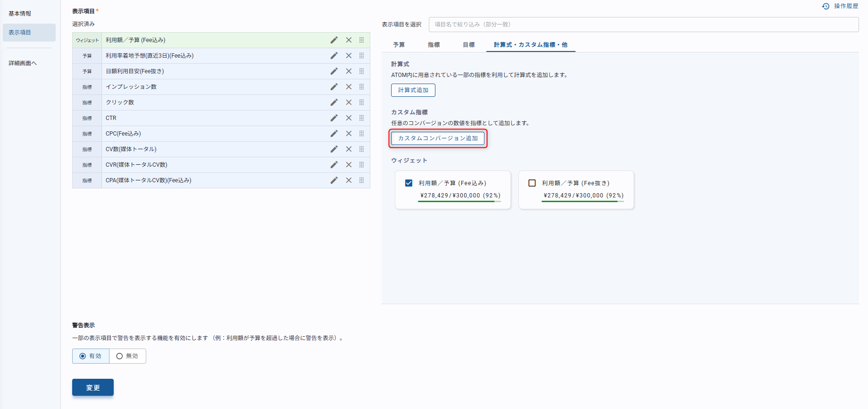The image size is (868, 409).
Task: Uncheck the 利用額/予算 (Fee込み) widget checkbox
Action: coord(409,183)
